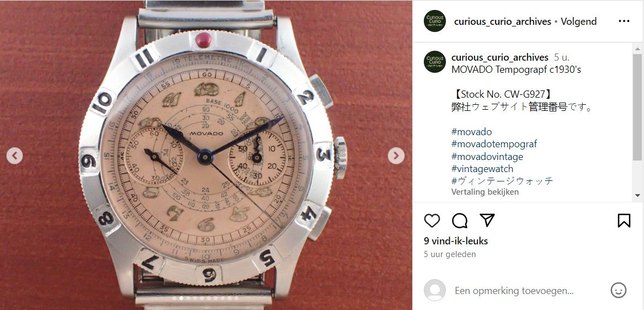Open three-dot more options menu
The height and width of the screenshot is (310, 644).
(x=624, y=22)
